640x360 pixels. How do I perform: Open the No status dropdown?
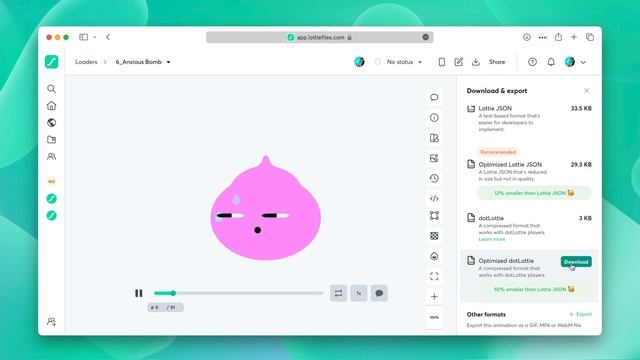399,62
